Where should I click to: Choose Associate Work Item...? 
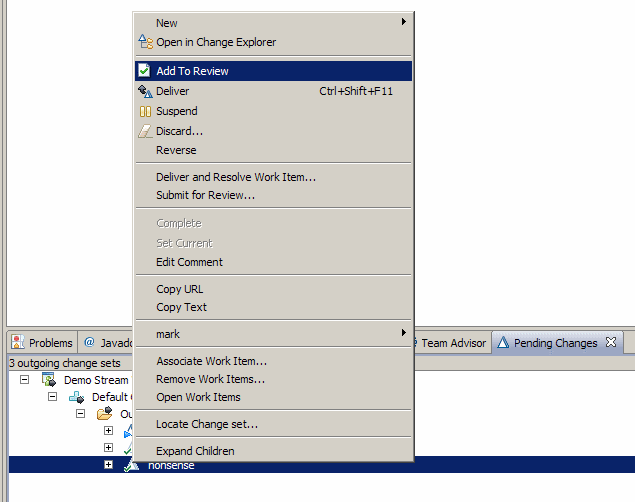coord(273,361)
